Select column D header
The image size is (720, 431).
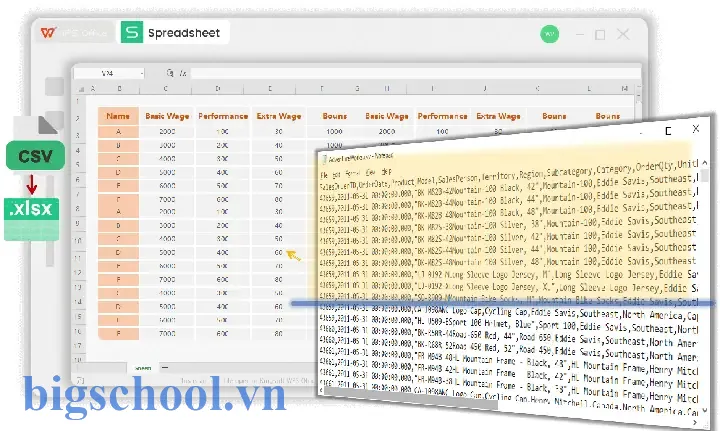pos(218,89)
